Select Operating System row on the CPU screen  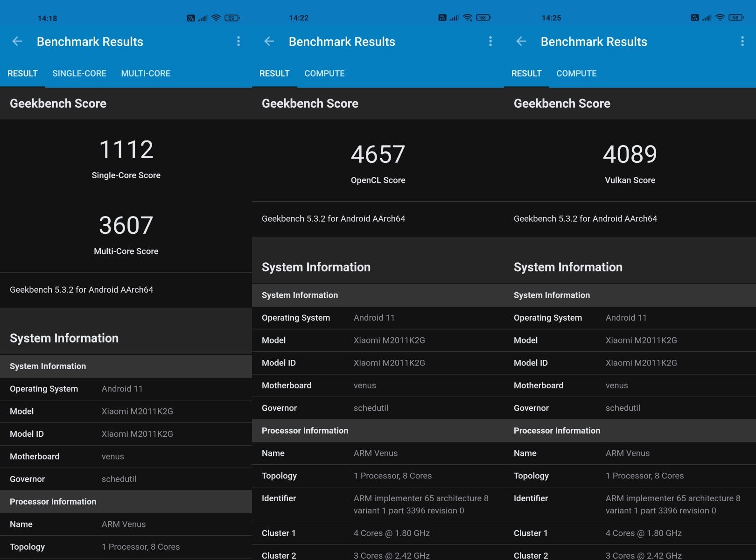point(126,389)
